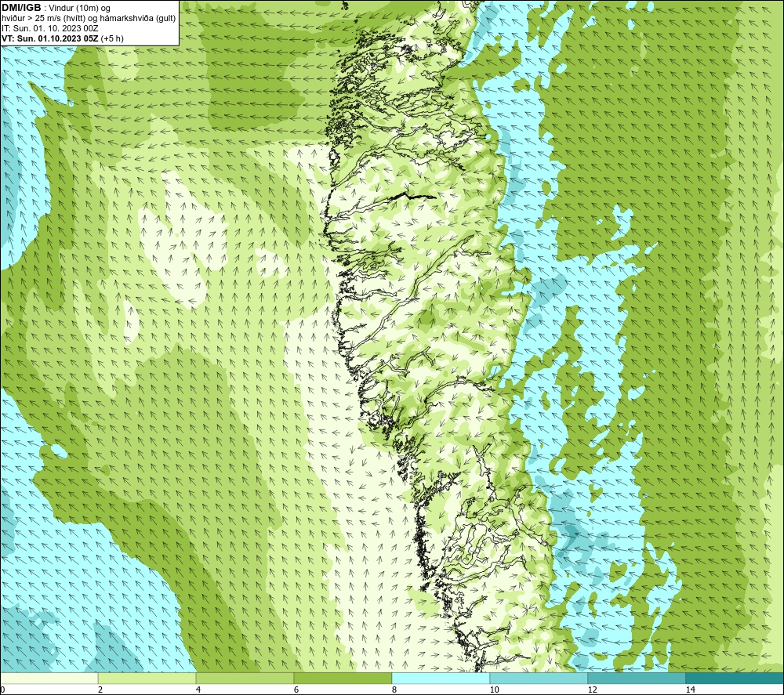This screenshot has width=784, height=695.
Task: Click the 4-6 m/s green color bar segment
Action: (x=245, y=678)
